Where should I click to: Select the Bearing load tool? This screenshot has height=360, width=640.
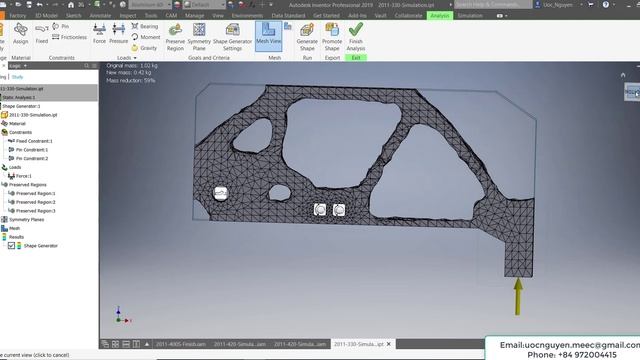click(x=144, y=26)
